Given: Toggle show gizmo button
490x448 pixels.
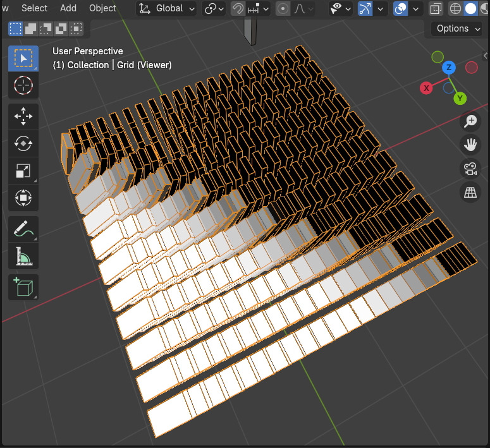Looking at the screenshot, I should click(x=365, y=9).
